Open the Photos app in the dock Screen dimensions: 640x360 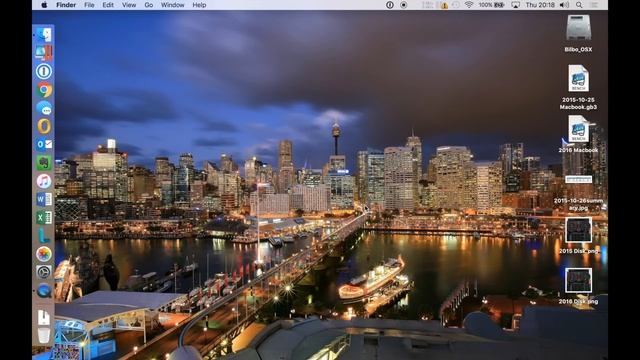tap(44, 254)
